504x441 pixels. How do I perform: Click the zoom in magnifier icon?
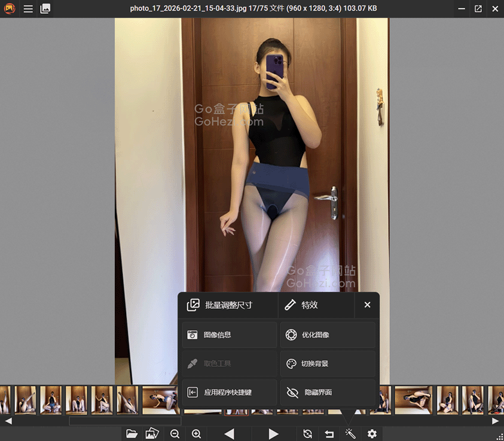point(196,434)
